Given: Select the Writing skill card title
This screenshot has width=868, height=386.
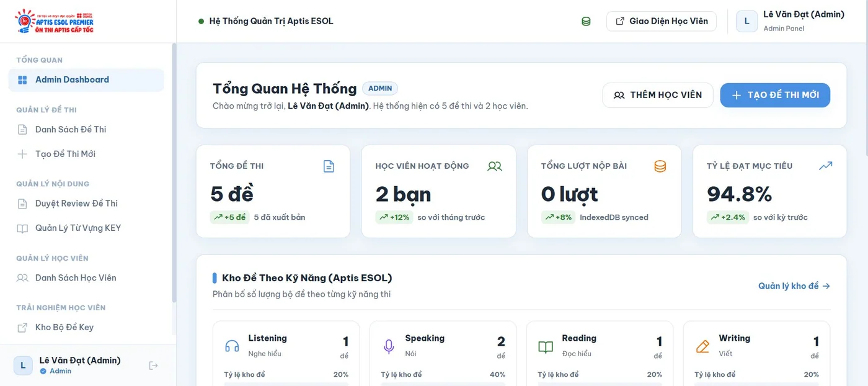Looking at the screenshot, I should (x=735, y=338).
